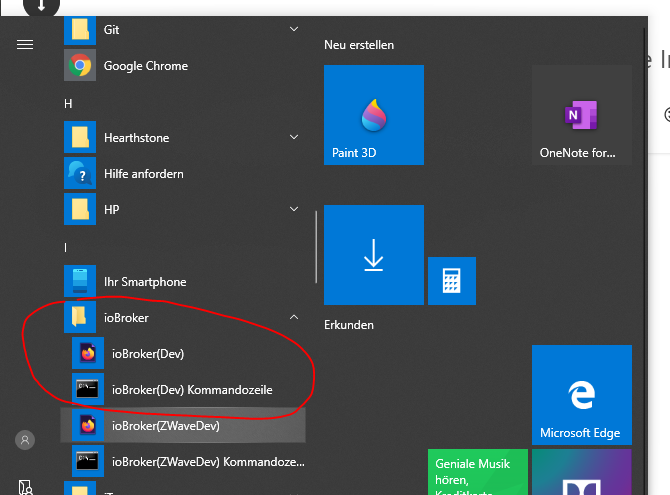Open the download arrow tile
This screenshot has width=670, height=495.
374,255
